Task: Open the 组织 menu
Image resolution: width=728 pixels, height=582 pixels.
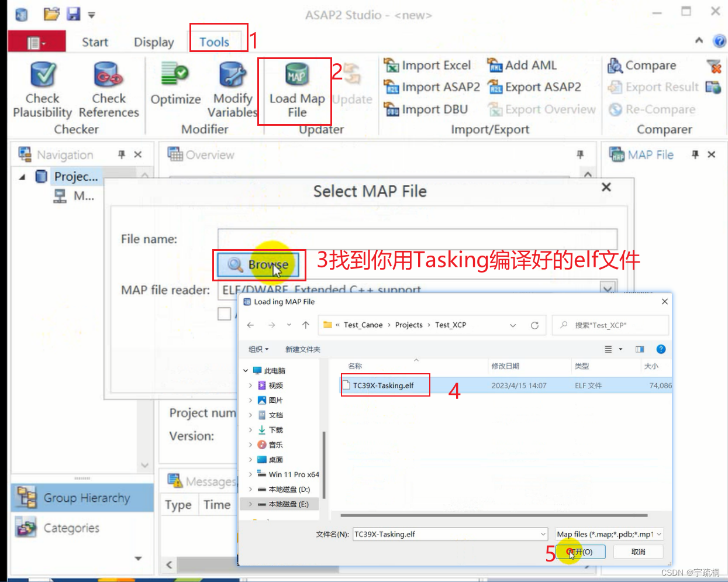Action: coord(258,349)
